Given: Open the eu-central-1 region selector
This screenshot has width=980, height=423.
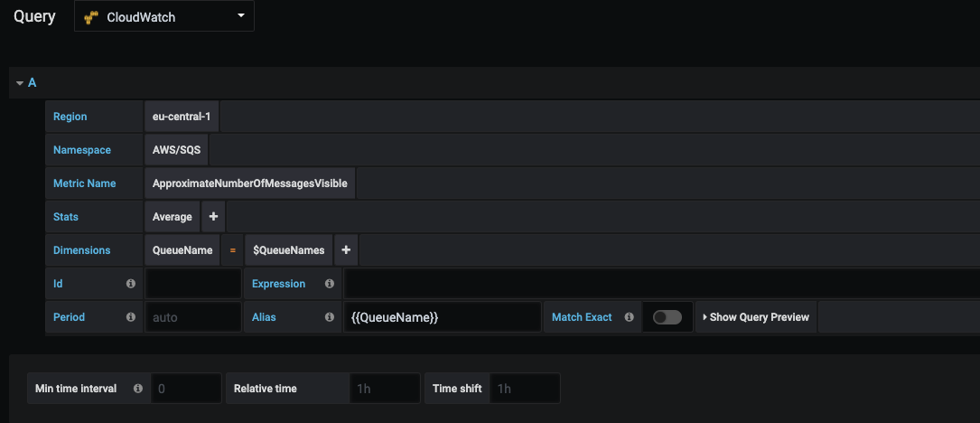Looking at the screenshot, I should pyautogui.click(x=182, y=117).
